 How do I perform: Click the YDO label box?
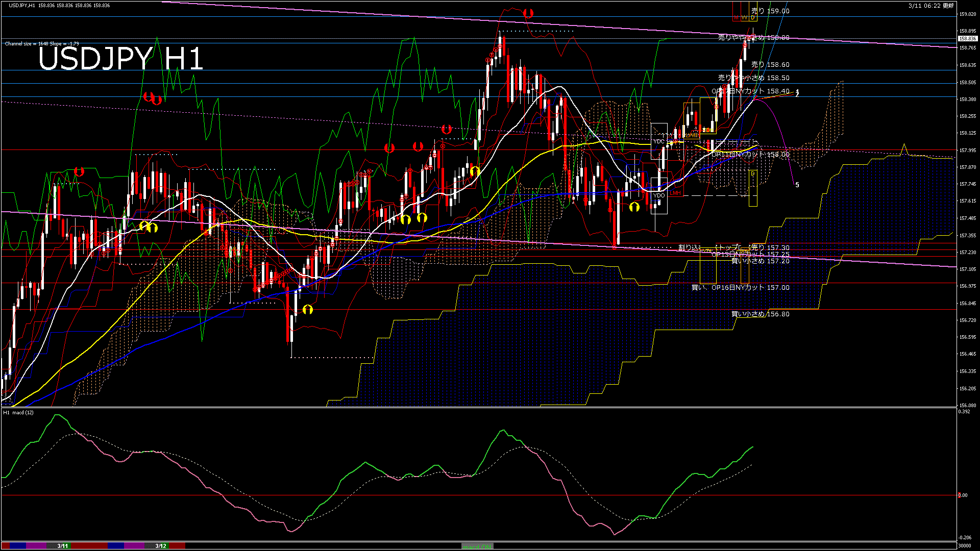coord(659,195)
